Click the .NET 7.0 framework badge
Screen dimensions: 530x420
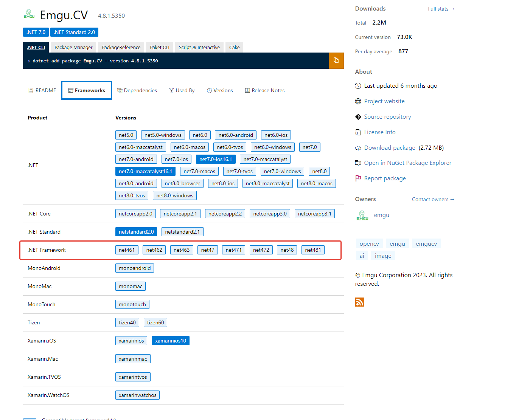point(36,32)
